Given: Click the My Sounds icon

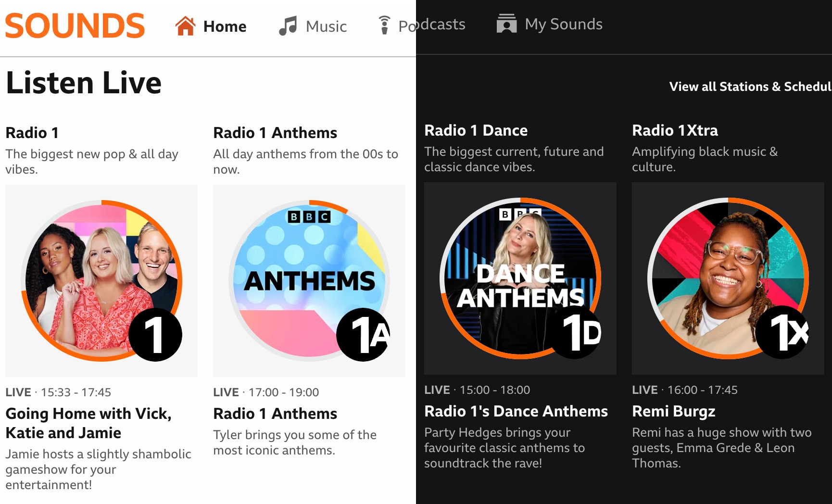Looking at the screenshot, I should [506, 24].
